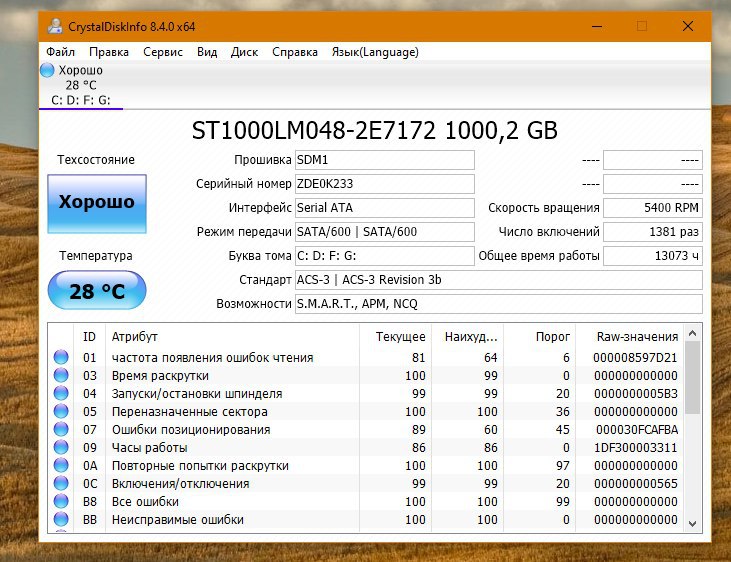Click the ID column header
Screen dimensions: 731x562
point(90,337)
